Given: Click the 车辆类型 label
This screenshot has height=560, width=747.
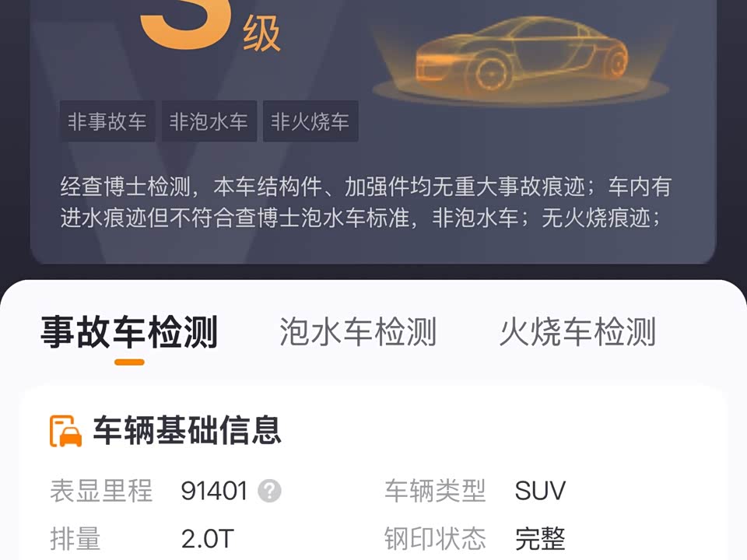Looking at the screenshot, I should click(435, 491).
